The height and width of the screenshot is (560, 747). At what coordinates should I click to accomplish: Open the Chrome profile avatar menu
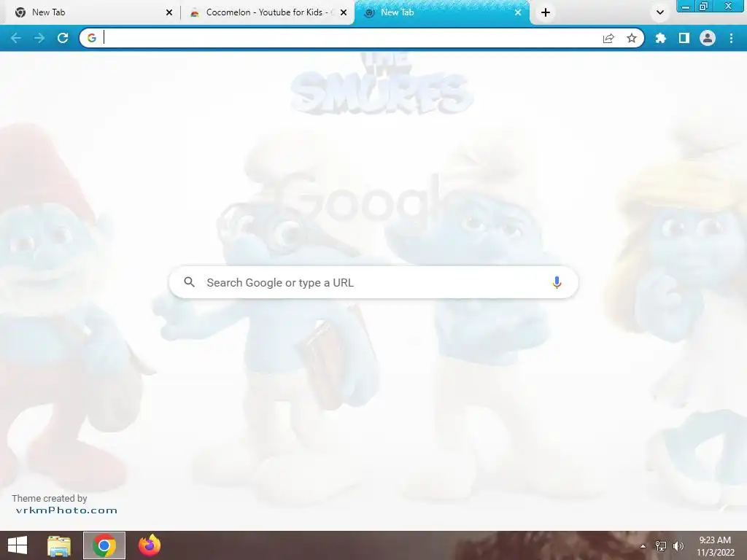[708, 38]
